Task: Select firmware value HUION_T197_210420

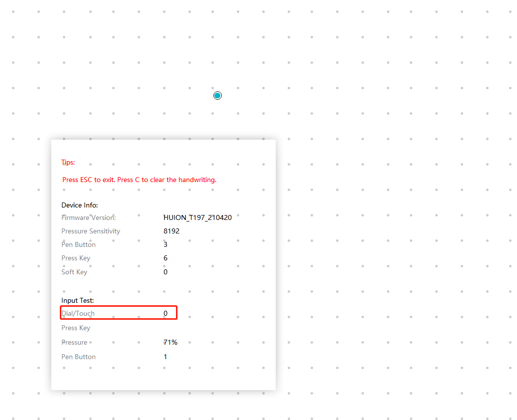Action: pos(197,218)
